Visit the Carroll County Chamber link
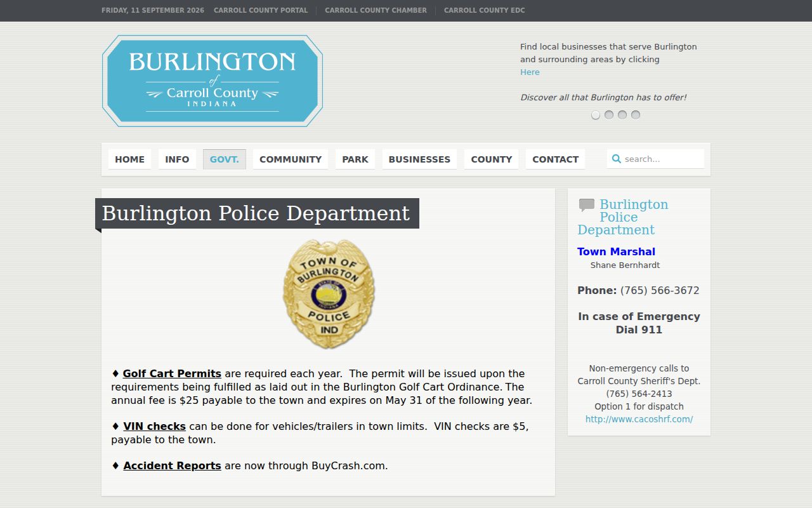This screenshot has height=508, width=812. tap(376, 10)
